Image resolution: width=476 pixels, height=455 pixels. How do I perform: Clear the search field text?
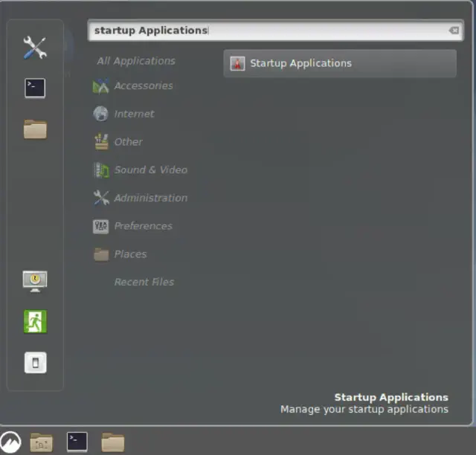454,30
